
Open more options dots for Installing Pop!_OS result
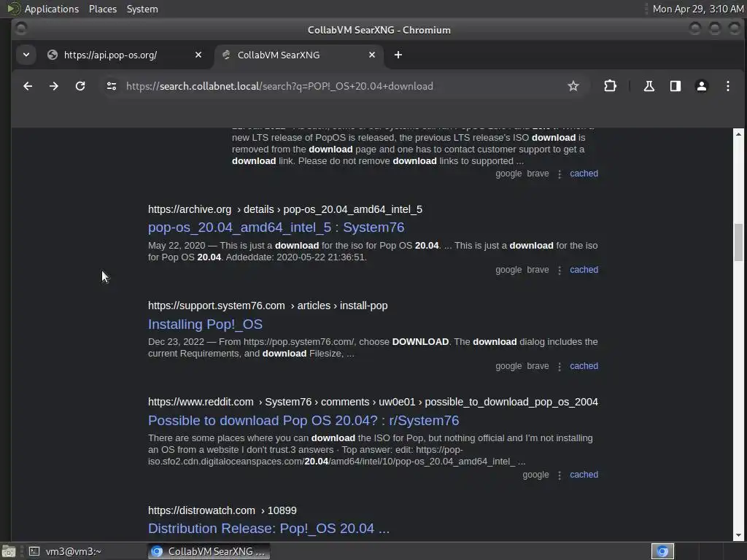(x=560, y=366)
